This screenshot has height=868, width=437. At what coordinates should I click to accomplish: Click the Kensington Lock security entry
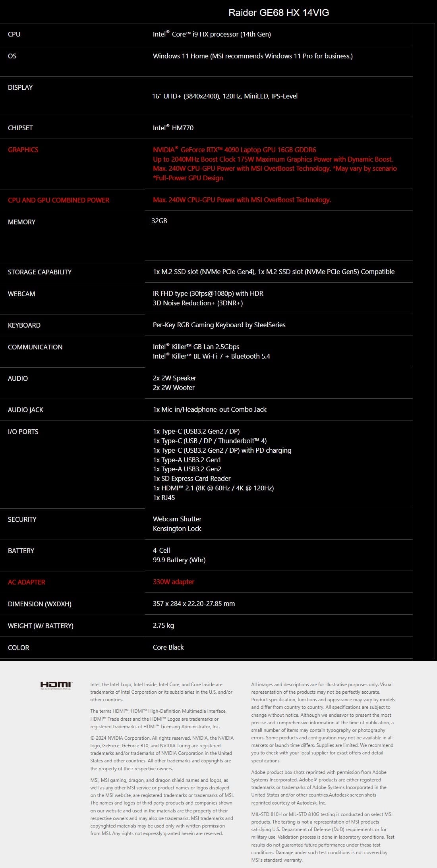(x=177, y=529)
